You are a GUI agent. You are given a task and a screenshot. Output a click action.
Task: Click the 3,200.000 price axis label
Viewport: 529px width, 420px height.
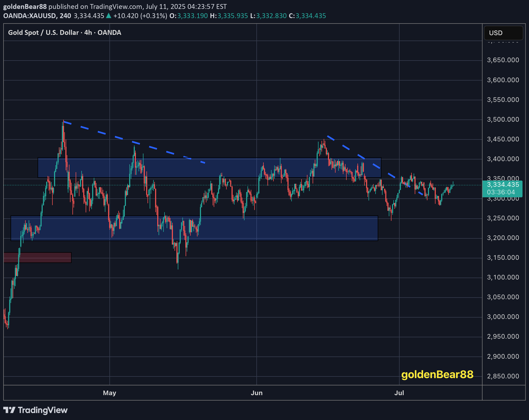point(503,238)
